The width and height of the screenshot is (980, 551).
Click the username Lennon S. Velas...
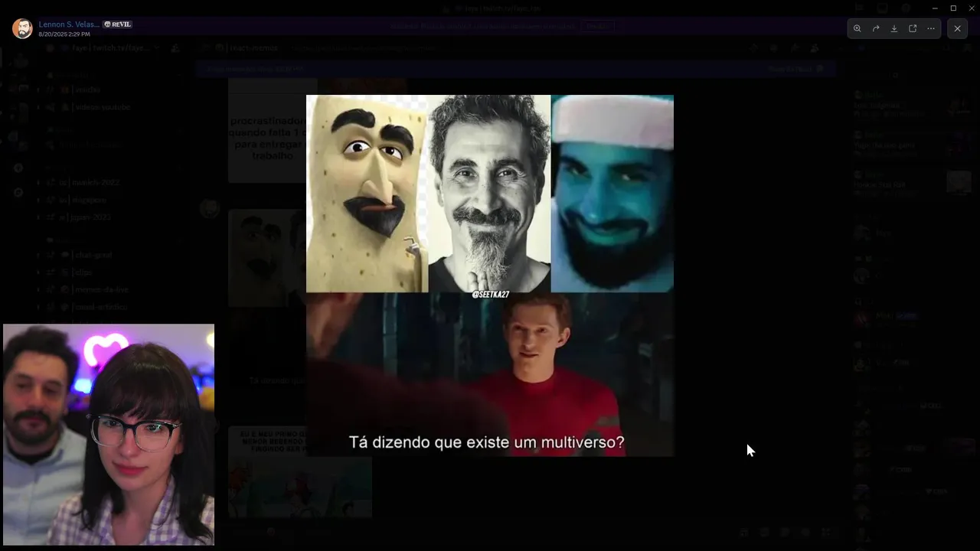click(x=69, y=24)
